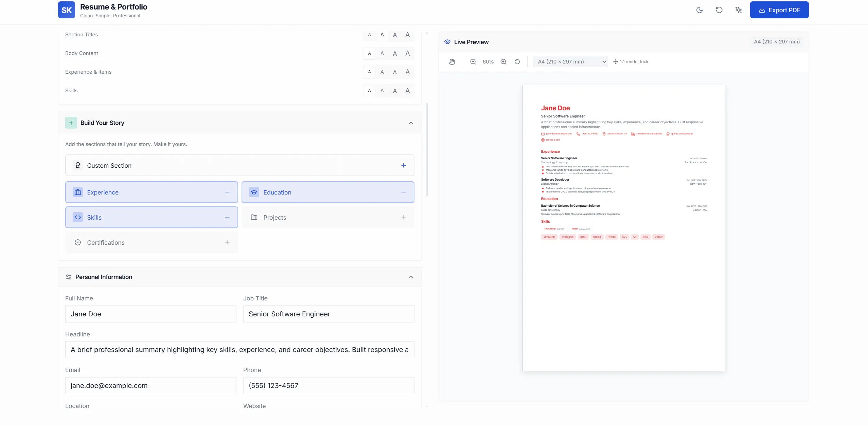Click the Experience section button label
The image size is (868, 425).
tap(103, 192)
